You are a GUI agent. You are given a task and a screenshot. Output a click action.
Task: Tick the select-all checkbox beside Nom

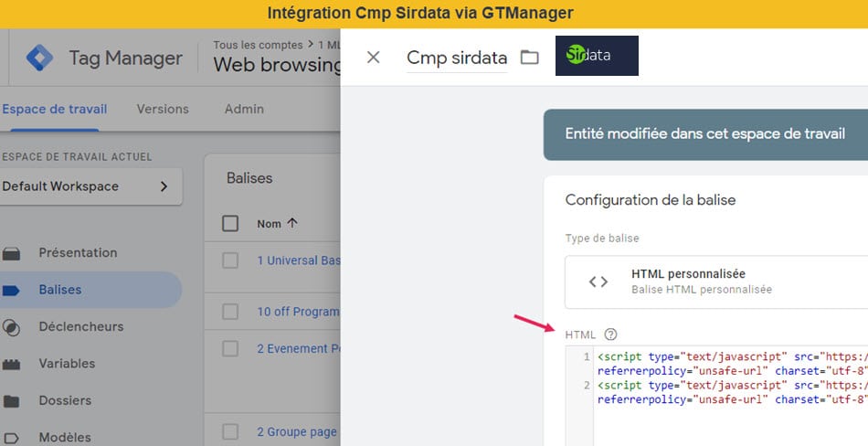pos(229,224)
